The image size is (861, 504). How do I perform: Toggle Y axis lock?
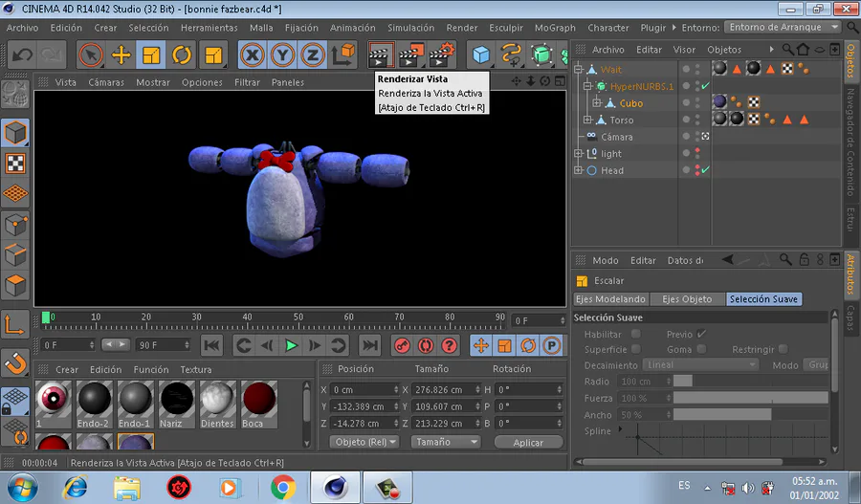point(282,55)
